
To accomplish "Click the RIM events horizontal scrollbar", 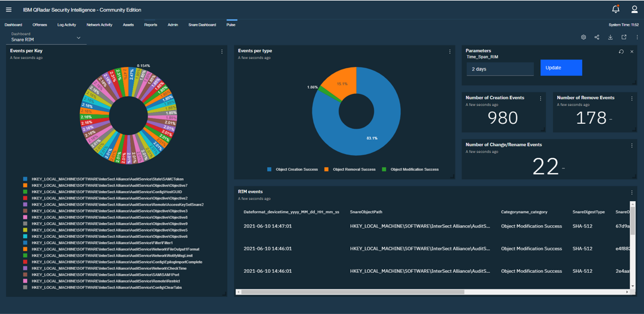I will [x=353, y=292].
